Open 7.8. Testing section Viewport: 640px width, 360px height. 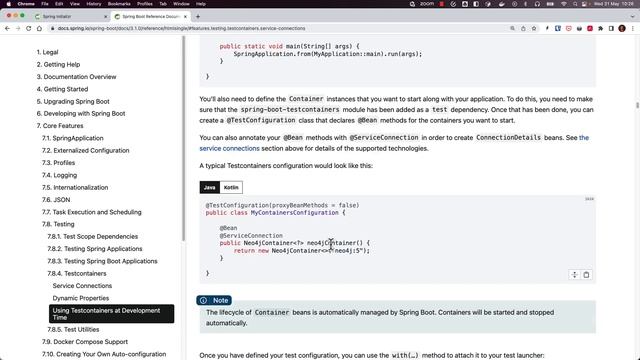point(58,224)
